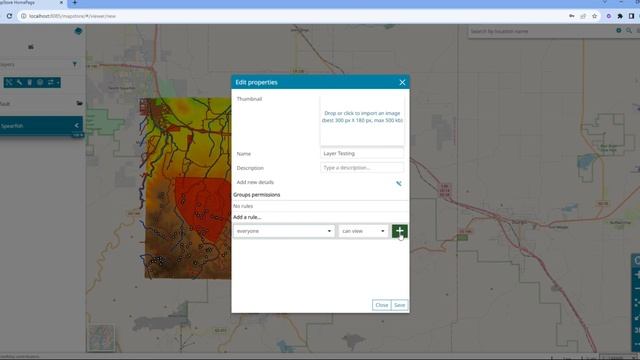Image resolution: width=640 pixels, height=360 pixels.
Task: Open search options green icon
Action: pos(619,31)
